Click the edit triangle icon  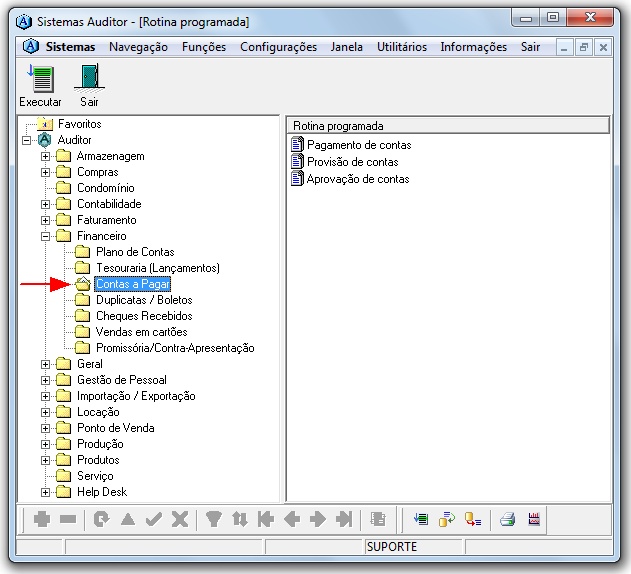(x=128, y=519)
